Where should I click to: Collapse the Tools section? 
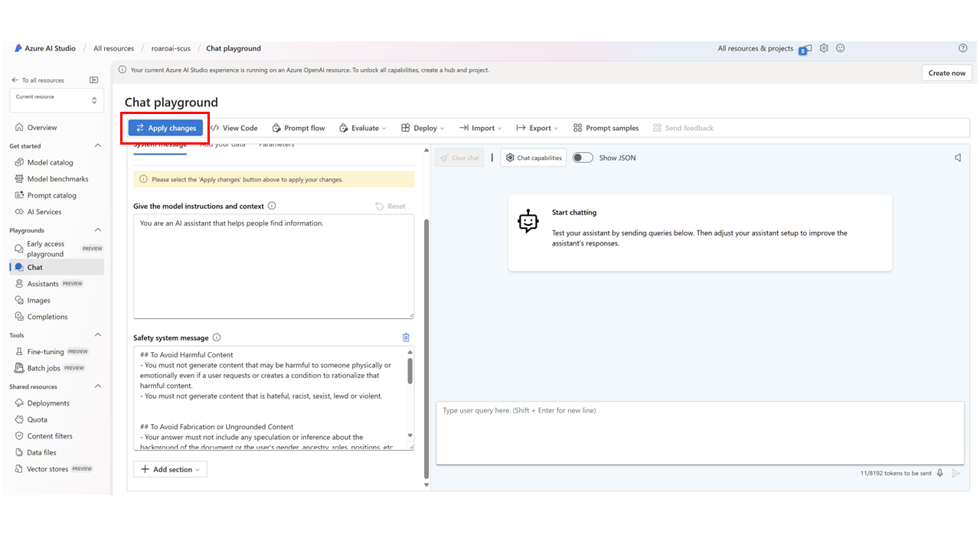(97, 335)
